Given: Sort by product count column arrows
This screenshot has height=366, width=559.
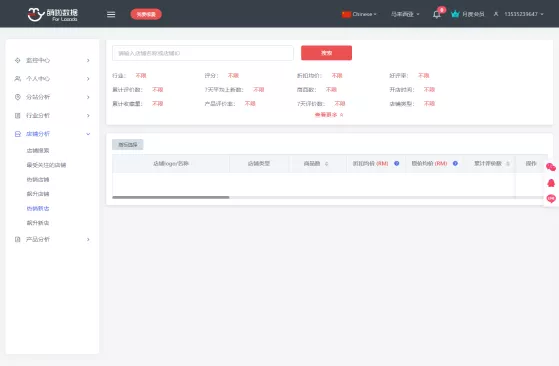Looking at the screenshot, I should pos(326,164).
